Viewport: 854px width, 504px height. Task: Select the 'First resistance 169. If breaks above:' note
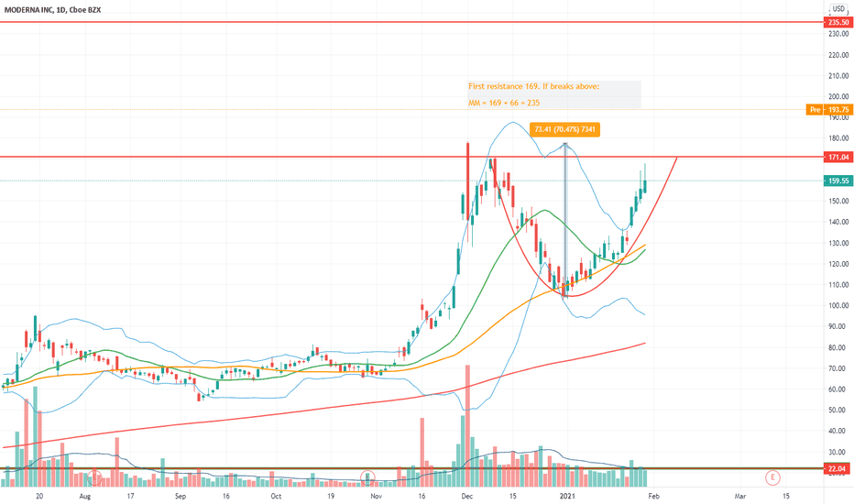(533, 86)
